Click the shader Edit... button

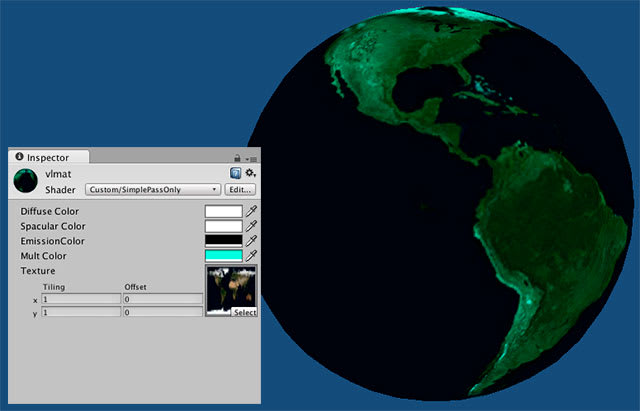(240, 189)
